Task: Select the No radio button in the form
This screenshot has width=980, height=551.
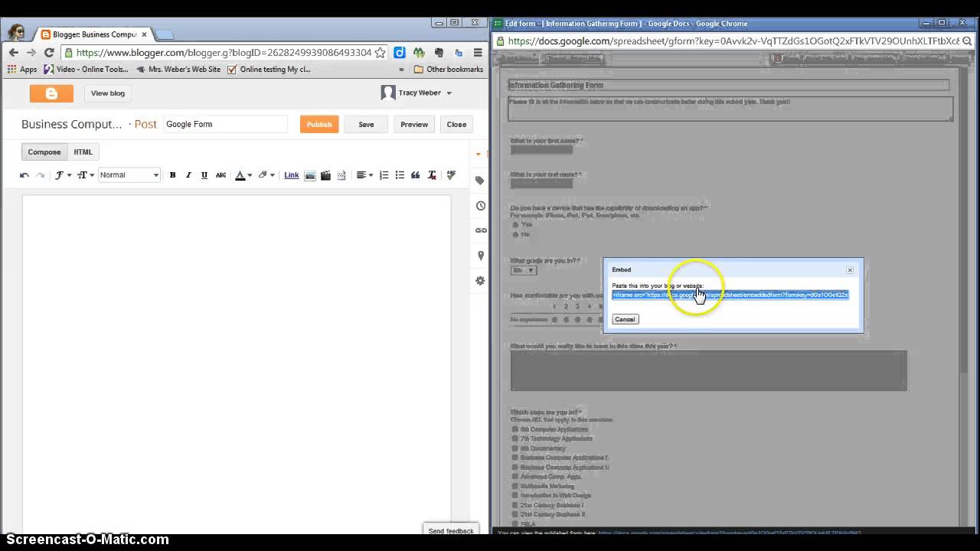Action: (x=515, y=234)
